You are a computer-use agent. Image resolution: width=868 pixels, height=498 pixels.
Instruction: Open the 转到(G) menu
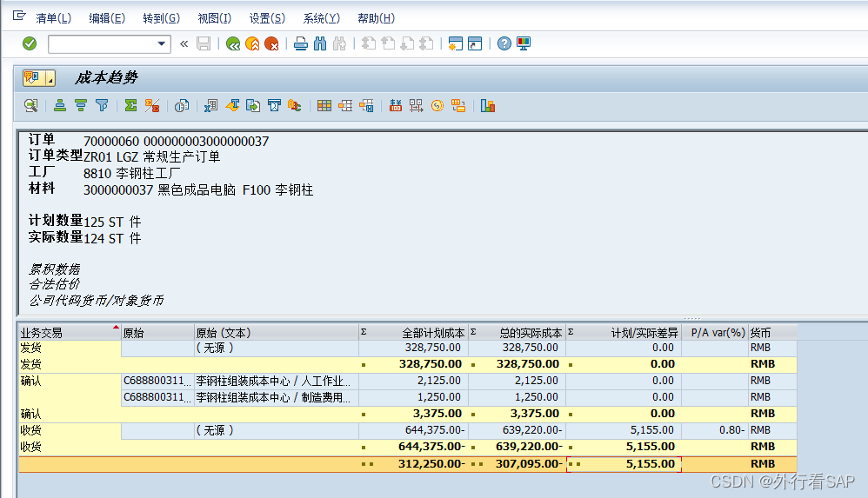tap(161, 18)
